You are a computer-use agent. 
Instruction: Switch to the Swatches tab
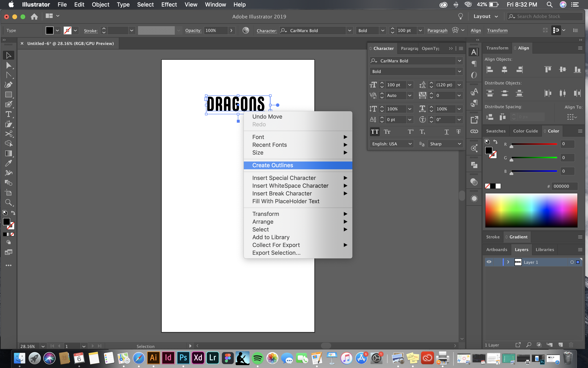[496, 131]
